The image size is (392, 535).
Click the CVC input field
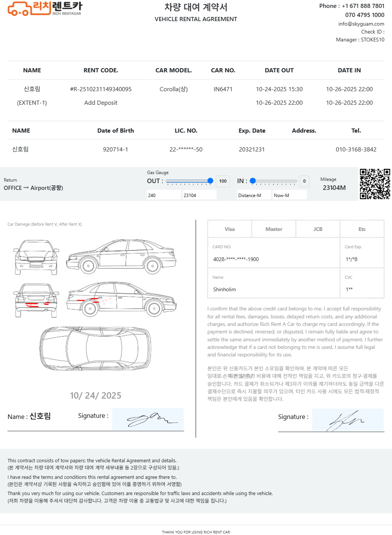[x=362, y=289]
